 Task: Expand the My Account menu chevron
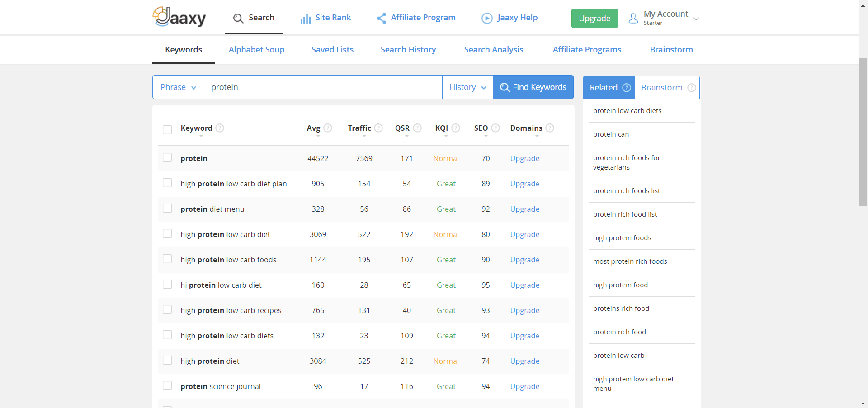696,19
